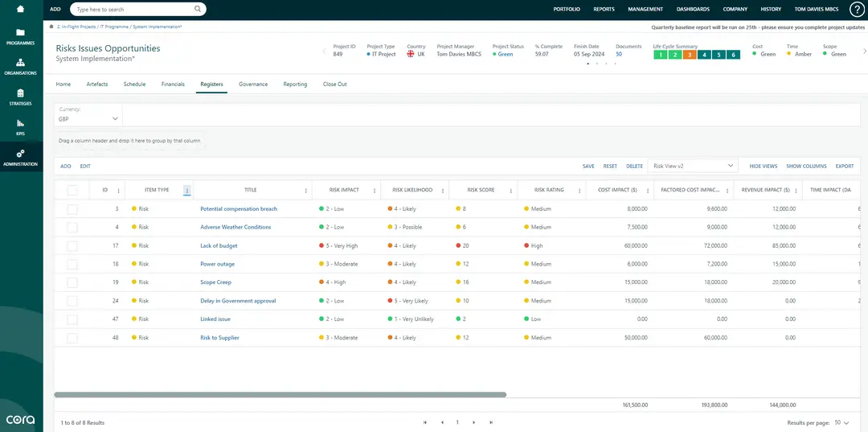Screen dimensions: 868x432
Task: Open the Organisations sidebar icon
Action: (x=20, y=63)
